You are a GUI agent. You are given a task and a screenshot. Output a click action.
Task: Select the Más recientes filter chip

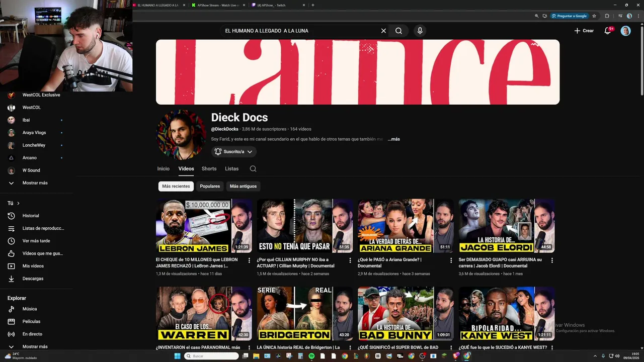point(176,186)
